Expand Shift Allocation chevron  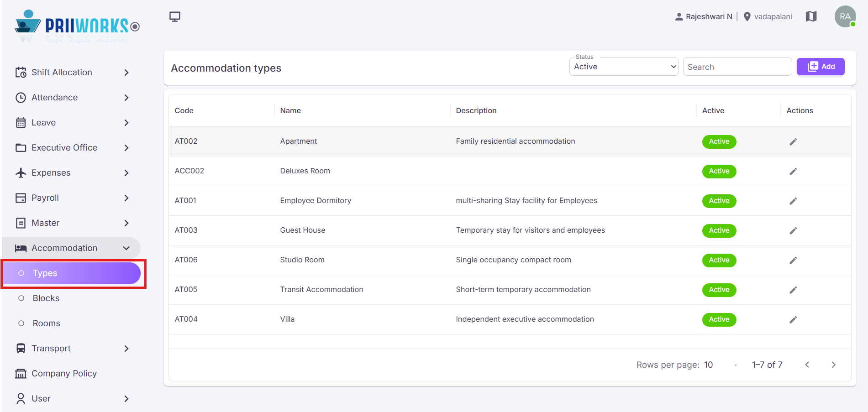126,73
